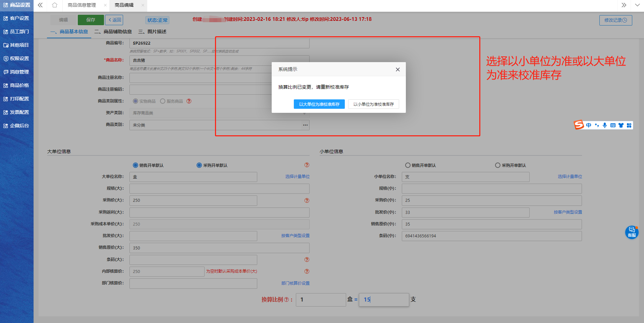Open Sogou input toolbox grid icon
Screen dimensions: 644x323
click(x=629, y=125)
